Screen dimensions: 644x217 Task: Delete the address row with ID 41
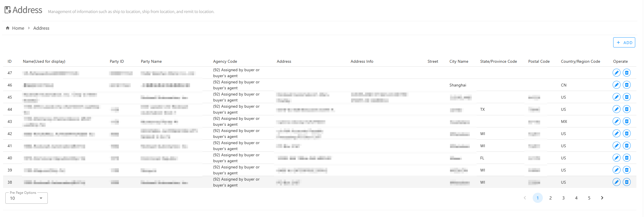point(626,146)
